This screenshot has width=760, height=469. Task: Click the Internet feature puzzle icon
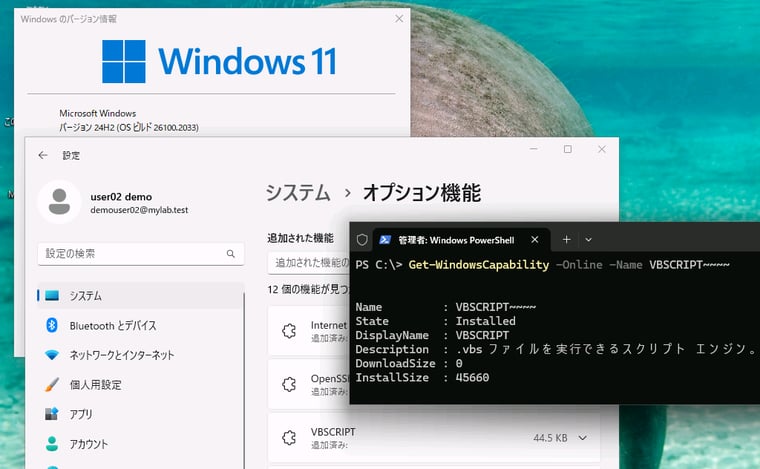tap(289, 331)
